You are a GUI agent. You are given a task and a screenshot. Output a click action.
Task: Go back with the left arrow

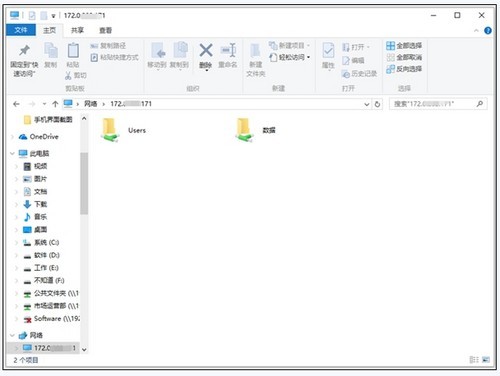click(16, 104)
